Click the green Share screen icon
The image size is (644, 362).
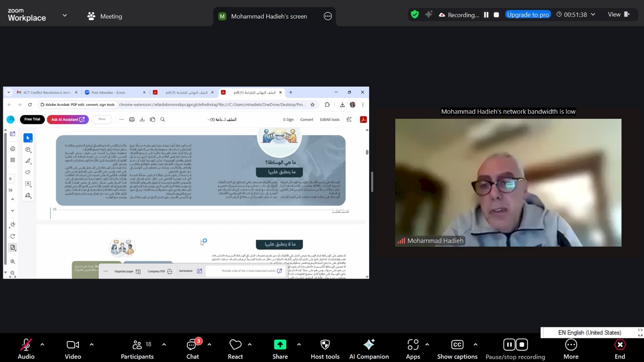tap(280, 345)
